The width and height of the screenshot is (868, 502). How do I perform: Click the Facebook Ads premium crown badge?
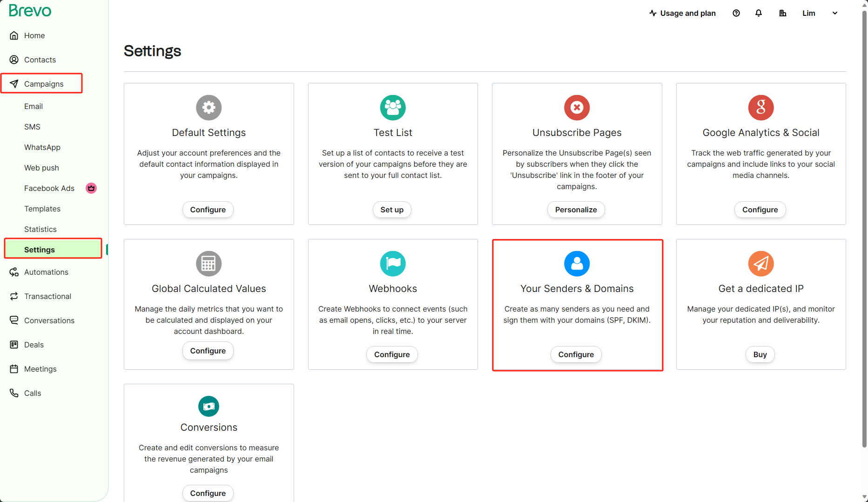[x=91, y=188]
